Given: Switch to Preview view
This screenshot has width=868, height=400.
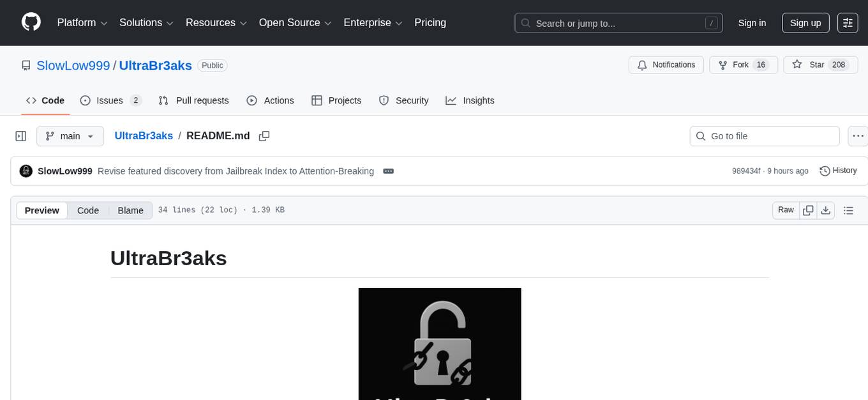Looking at the screenshot, I should [x=42, y=210].
